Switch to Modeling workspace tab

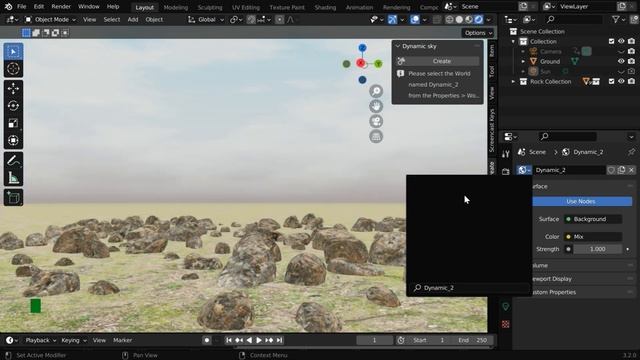(176, 7)
